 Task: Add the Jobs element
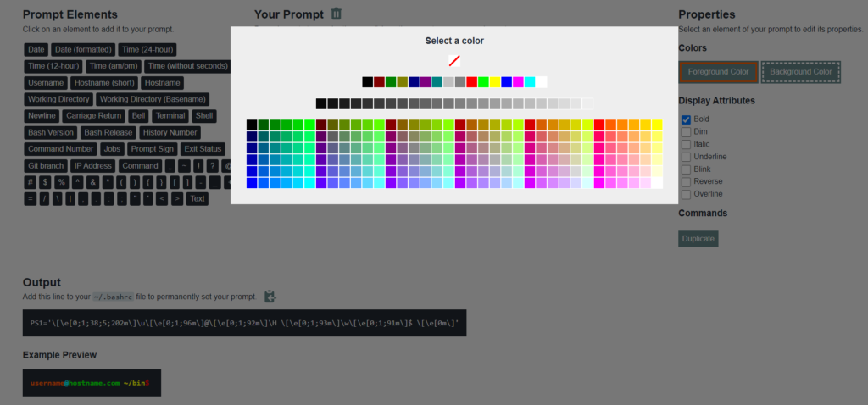[x=113, y=149]
